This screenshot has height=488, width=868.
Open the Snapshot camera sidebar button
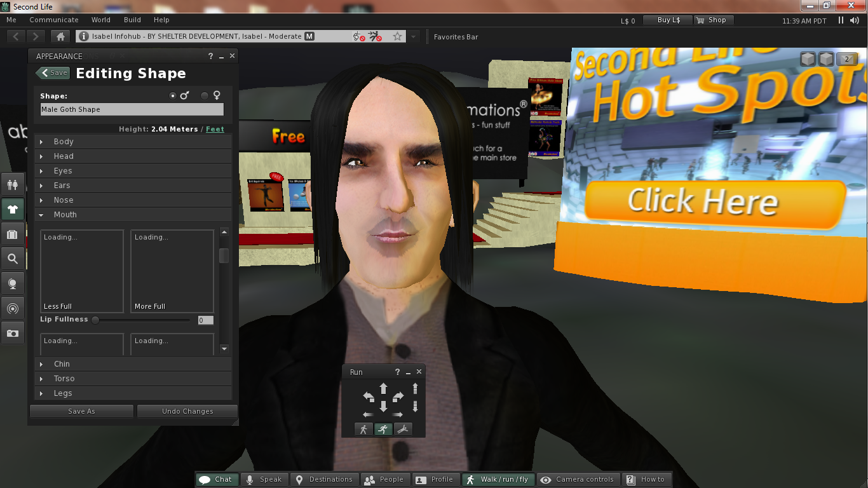(x=13, y=333)
